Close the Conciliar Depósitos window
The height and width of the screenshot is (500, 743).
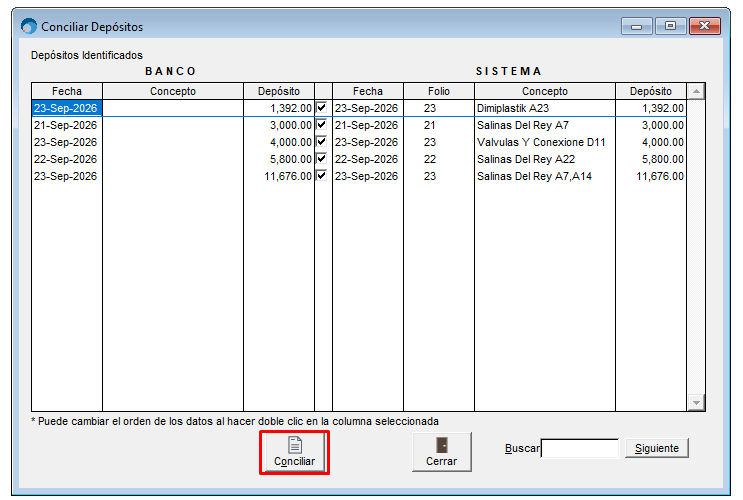coord(705,26)
